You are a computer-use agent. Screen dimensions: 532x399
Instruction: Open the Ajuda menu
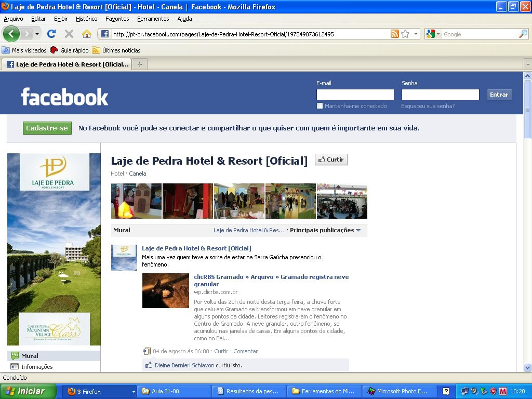(x=184, y=19)
